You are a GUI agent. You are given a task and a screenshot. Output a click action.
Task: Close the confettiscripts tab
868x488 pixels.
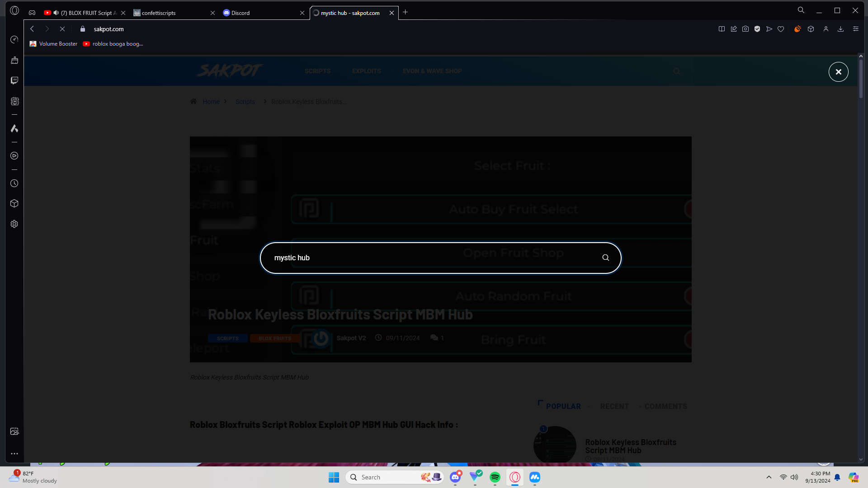tap(213, 13)
